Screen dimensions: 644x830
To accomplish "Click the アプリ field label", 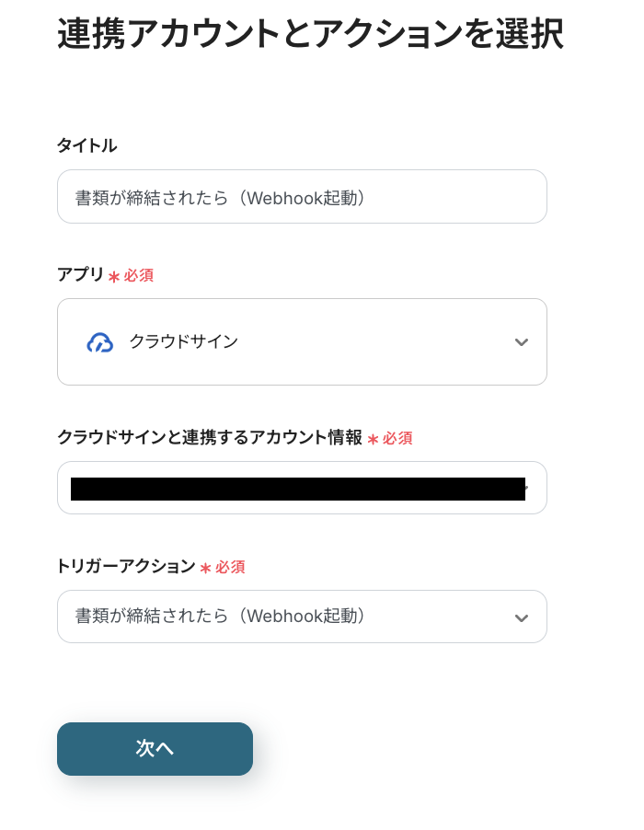I will [81, 274].
